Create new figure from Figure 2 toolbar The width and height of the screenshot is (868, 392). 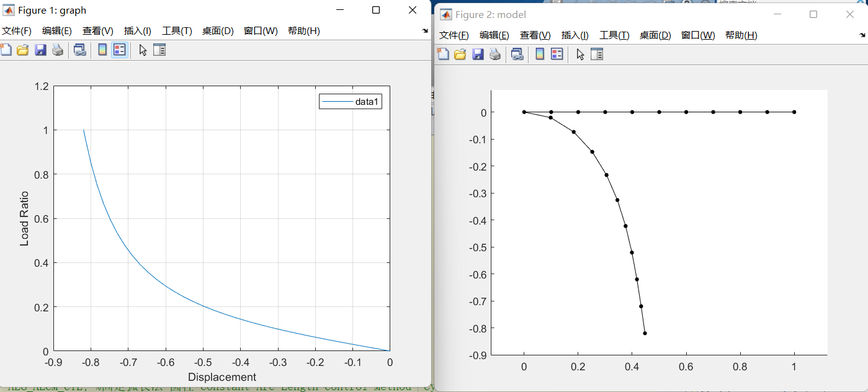coord(442,55)
